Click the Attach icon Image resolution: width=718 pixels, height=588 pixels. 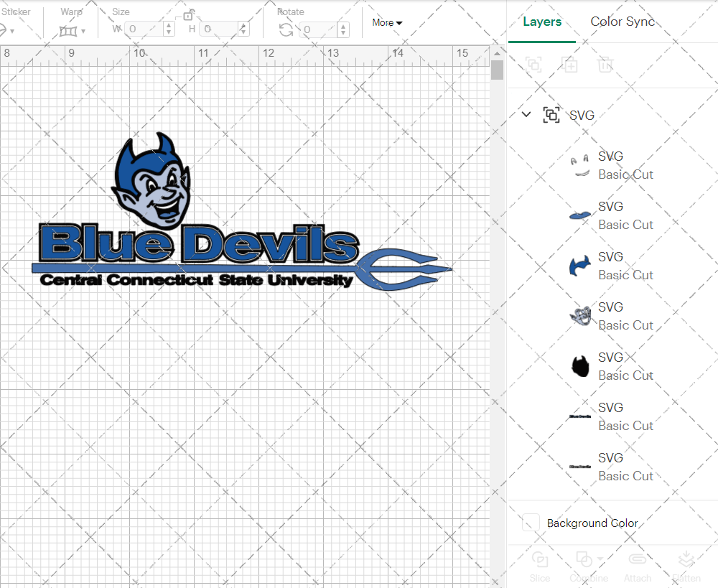[x=638, y=559]
